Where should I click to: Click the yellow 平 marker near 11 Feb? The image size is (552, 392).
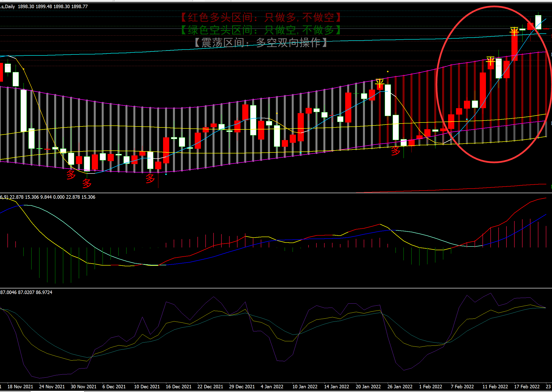point(490,61)
